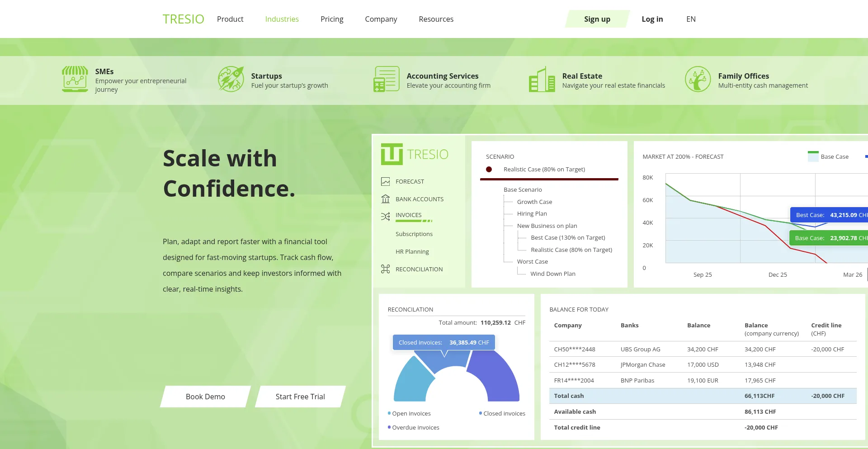
Task: Click the Accounting Services calculator icon
Action: pyautogui.click(x=387, y=79)
